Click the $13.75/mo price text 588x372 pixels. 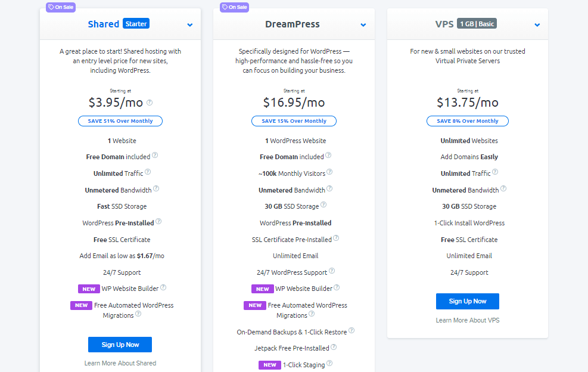tap(468, 103)
